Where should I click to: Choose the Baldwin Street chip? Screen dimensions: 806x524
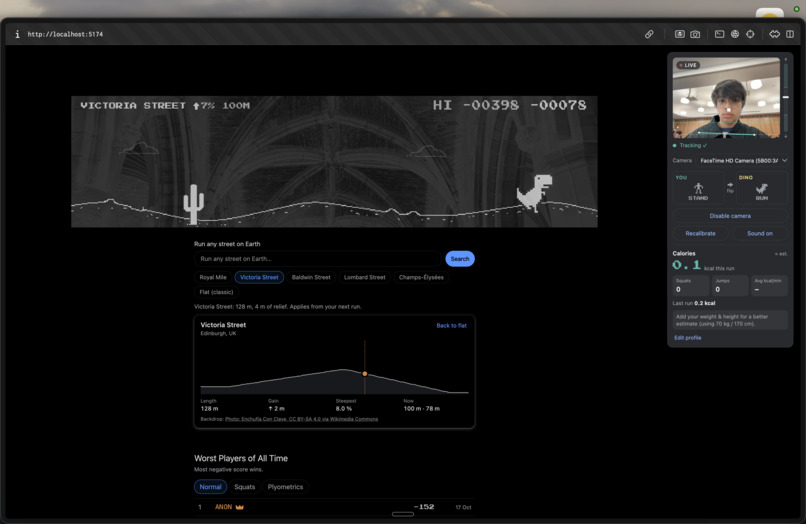pyautogui.click(x=311, y=277)
